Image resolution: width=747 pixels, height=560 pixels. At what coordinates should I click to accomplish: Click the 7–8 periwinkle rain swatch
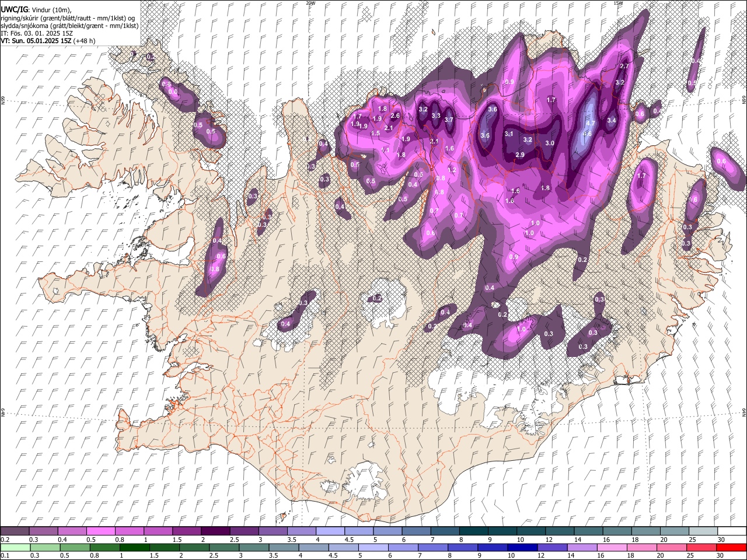tap(433, 547)
